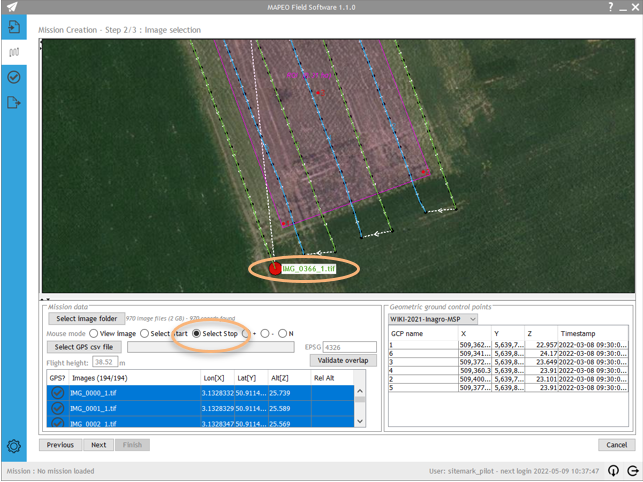This screenshot has width=643, height=482.
Task: Click the Flight height input field
Action: point(105,362)
